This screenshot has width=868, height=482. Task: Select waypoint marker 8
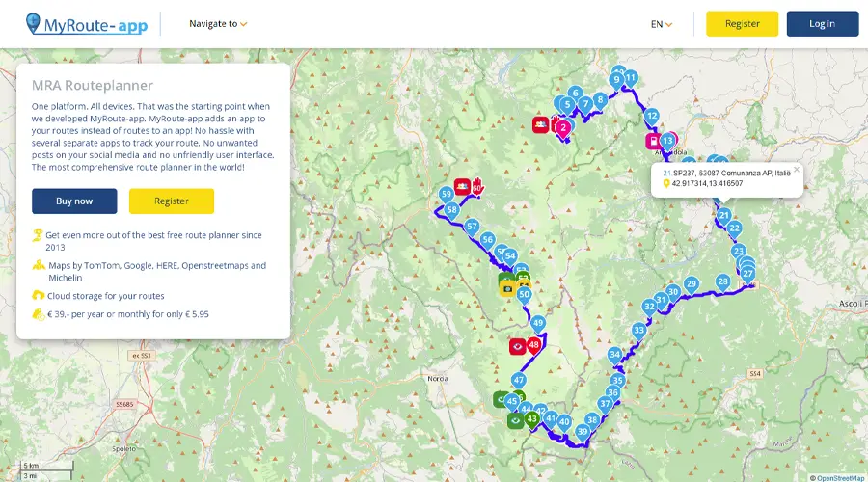coord(600,100)
